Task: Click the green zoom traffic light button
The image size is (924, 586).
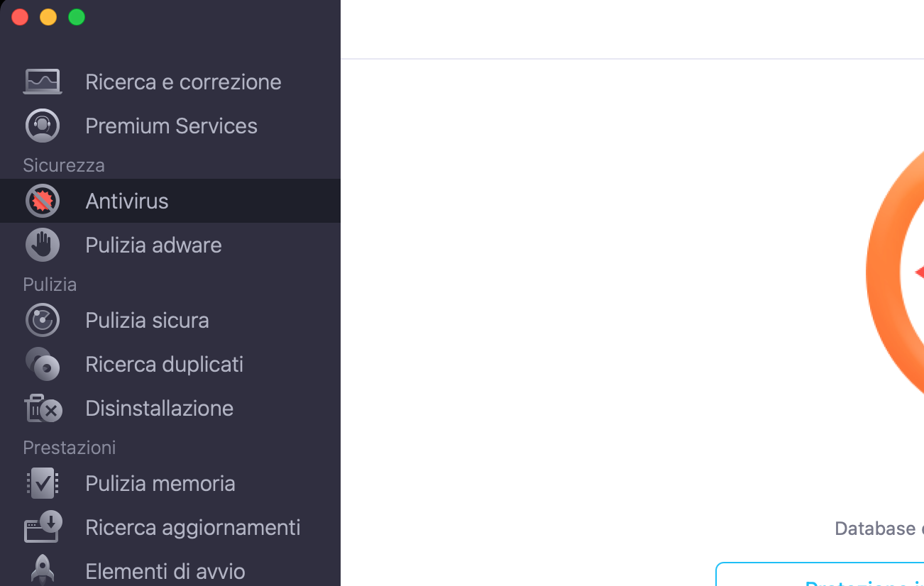Action: 76,16
